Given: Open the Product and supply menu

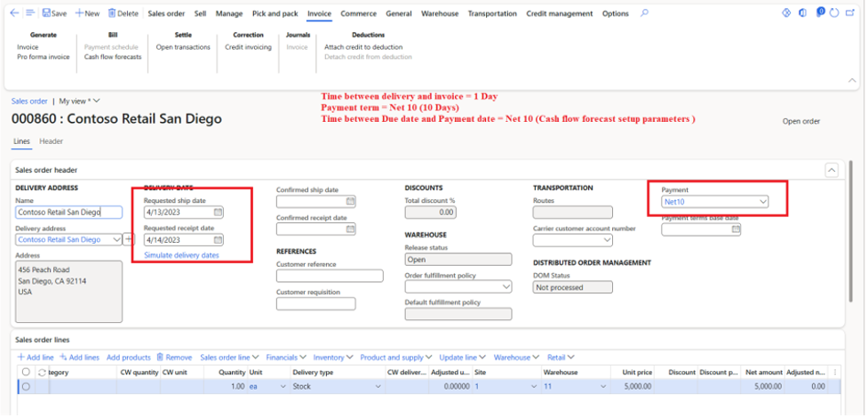Looking at the screenshot, I should click(396, 358).
